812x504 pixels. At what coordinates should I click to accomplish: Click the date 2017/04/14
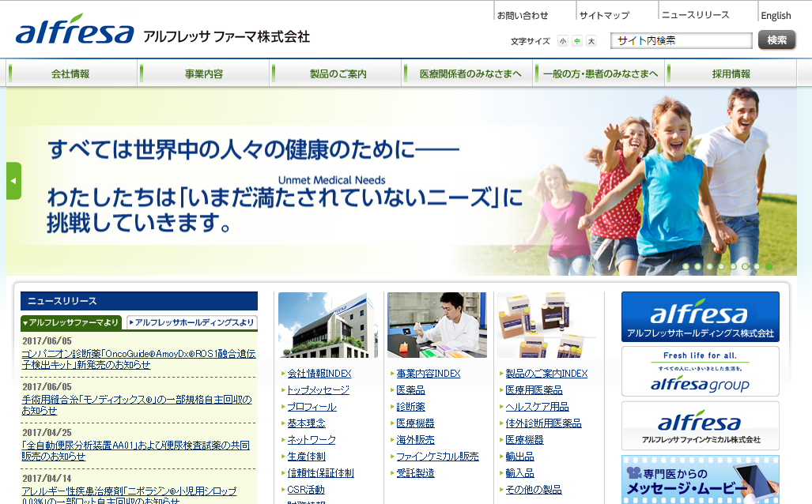pos(47,479)
